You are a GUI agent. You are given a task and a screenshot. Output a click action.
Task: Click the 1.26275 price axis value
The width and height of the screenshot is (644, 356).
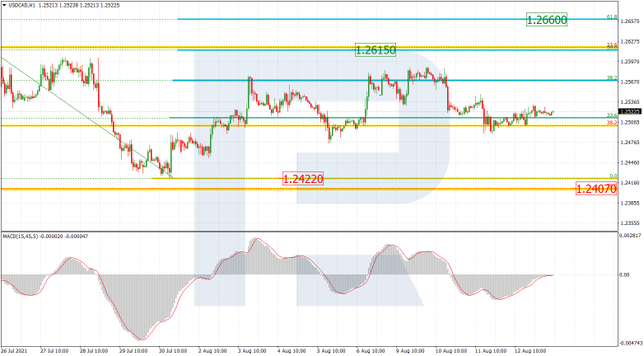[x=630, y=41]
